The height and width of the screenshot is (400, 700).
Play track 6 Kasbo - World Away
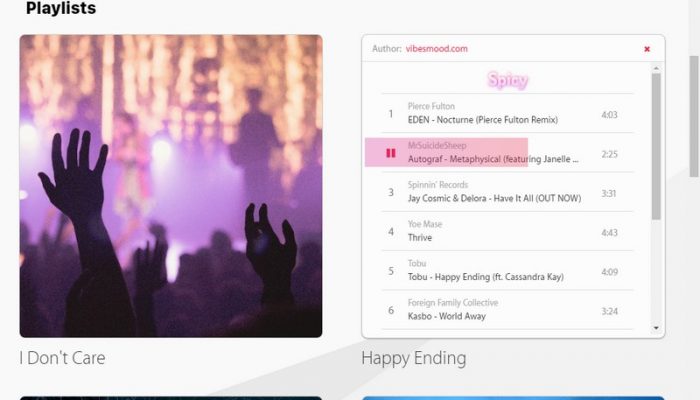(x=507, y=310)
